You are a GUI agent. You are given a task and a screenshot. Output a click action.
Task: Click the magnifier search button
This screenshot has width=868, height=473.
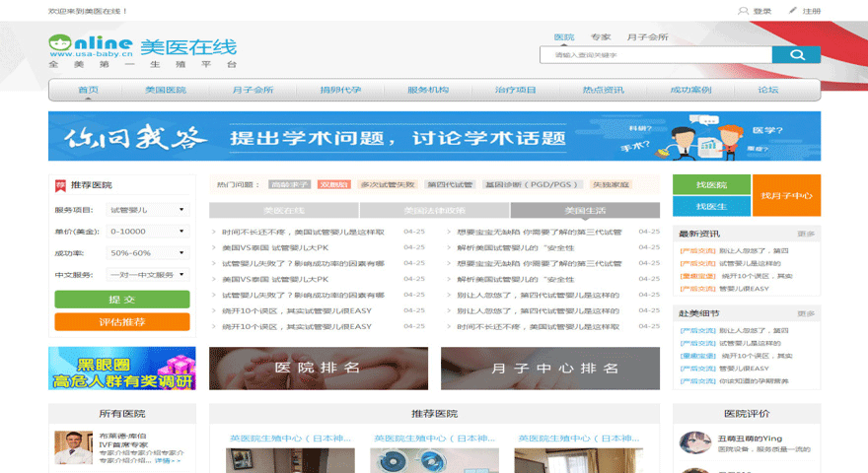pos(796,55)
